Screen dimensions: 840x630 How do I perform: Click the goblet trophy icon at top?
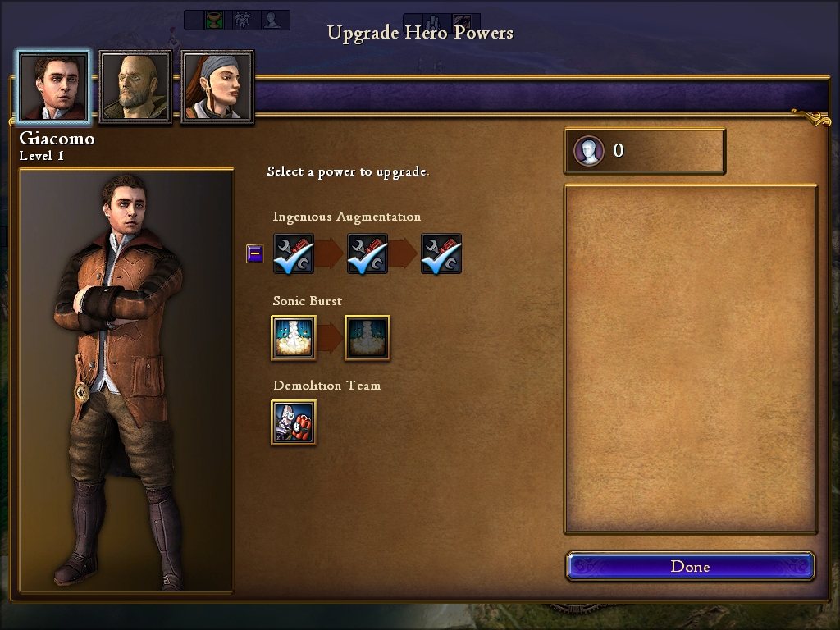[214, 21]
